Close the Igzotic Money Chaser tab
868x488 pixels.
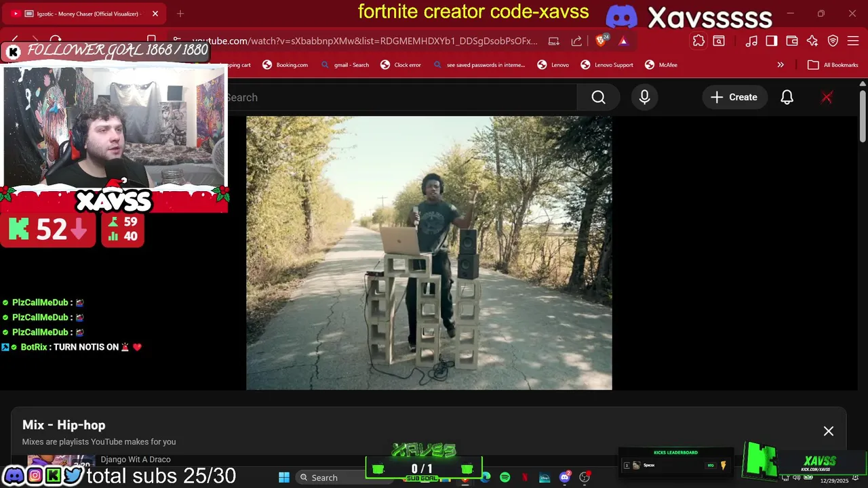[x=155, y=14]
